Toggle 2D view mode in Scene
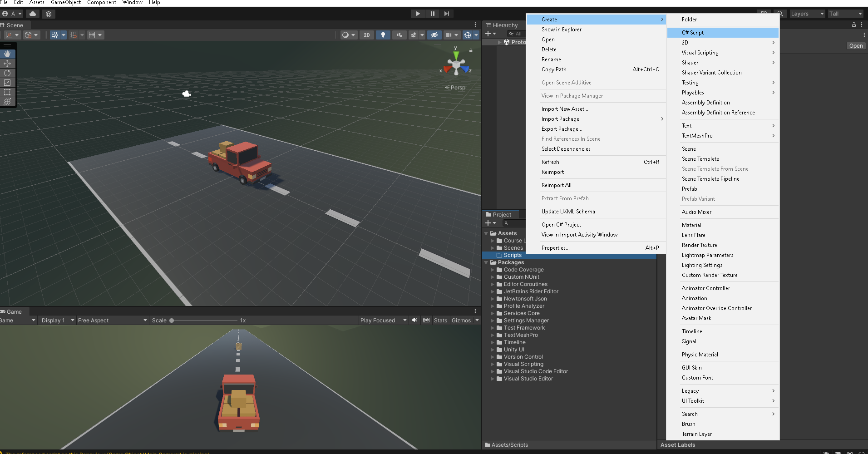The width and height of the screenshot is (868, 454). point(367,35)
